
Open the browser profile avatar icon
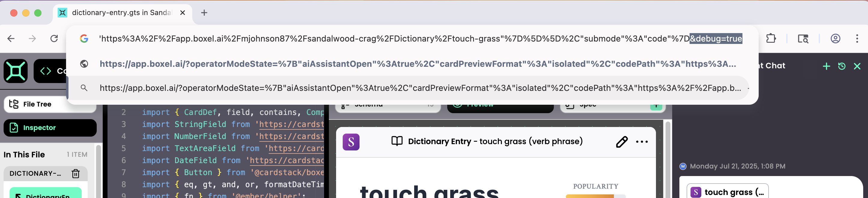[x=835, y=39]
